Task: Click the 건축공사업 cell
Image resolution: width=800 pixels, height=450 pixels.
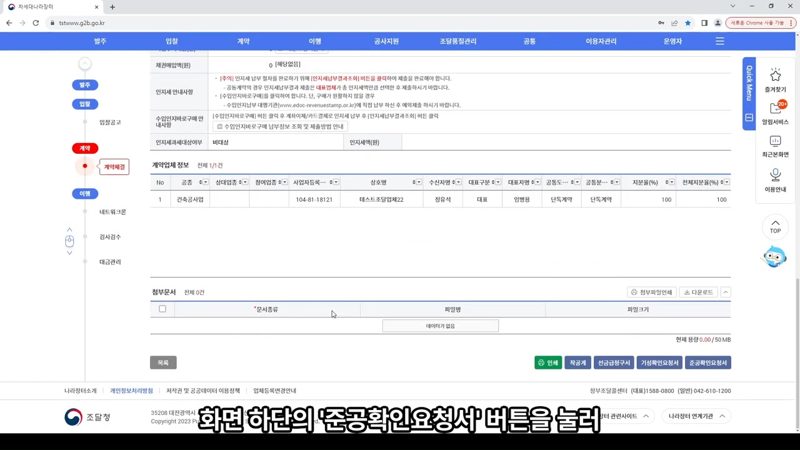Action: coord(190,199)
